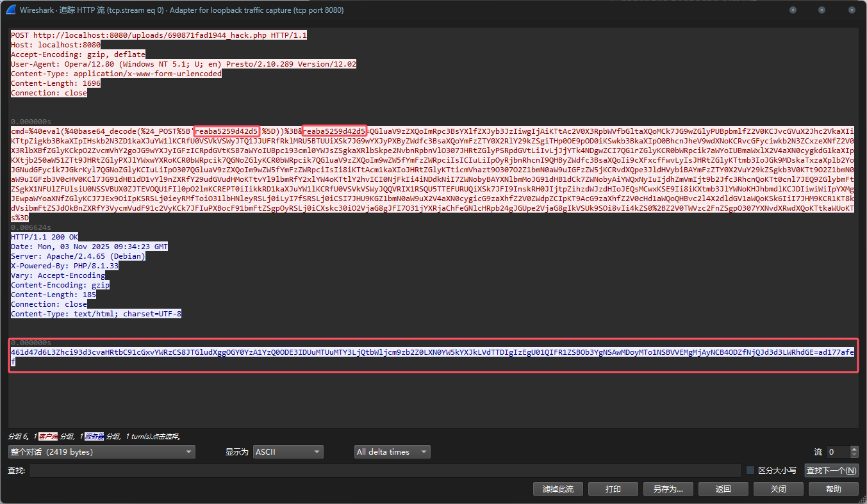867x504 pixels.
Task: Increase the stream number with up arrow
Action: (855, 449)
